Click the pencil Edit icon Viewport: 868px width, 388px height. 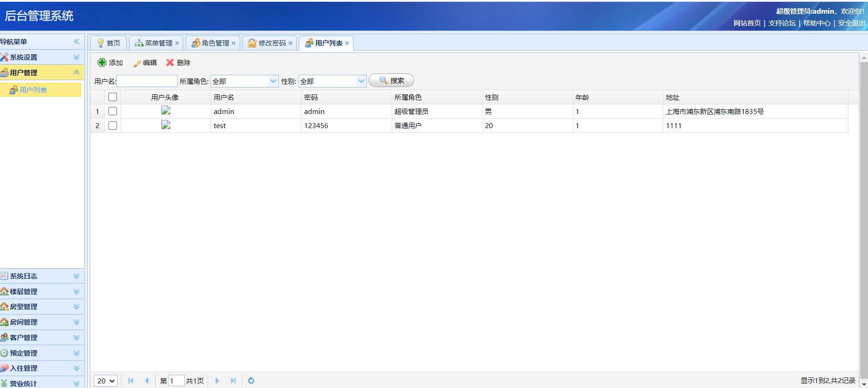point(137,63)
